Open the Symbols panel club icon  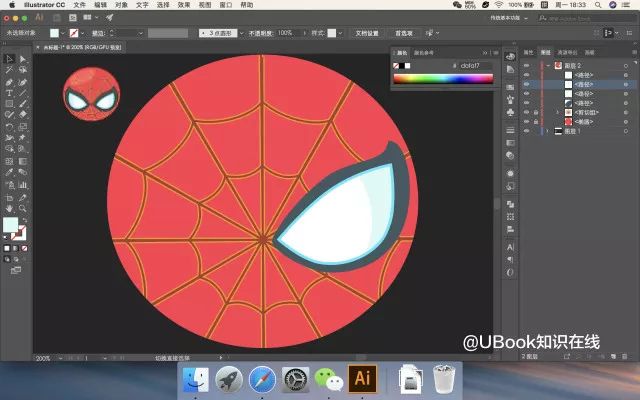tap(510, 112)
